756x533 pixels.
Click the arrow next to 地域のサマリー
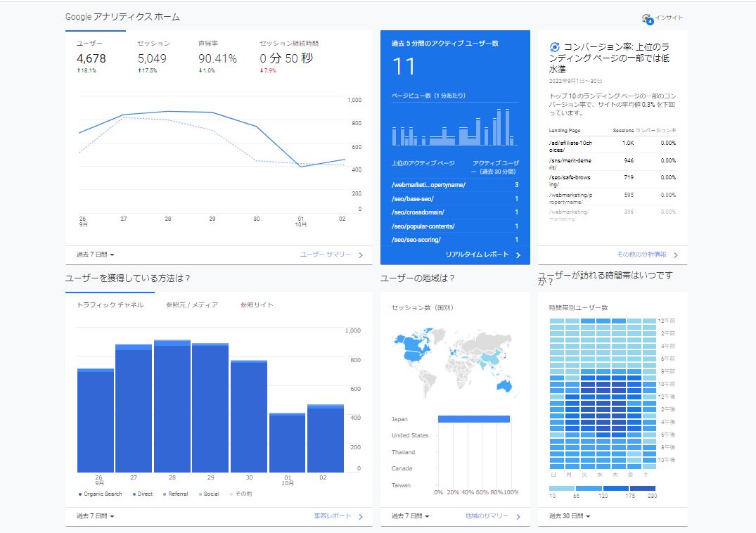[518, 517]
